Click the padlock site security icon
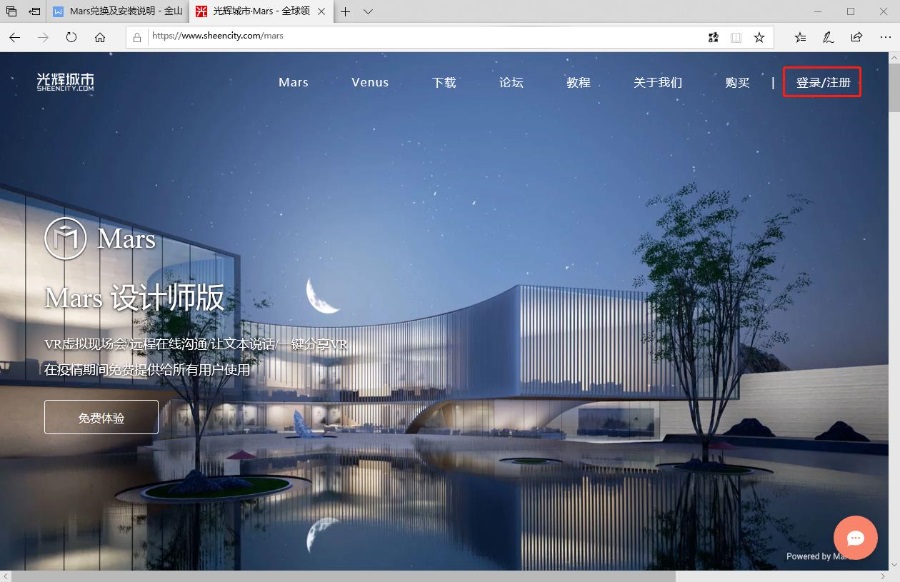Image resolution: width=900 pixels, height=582 pixels. (x=137, y=37)
